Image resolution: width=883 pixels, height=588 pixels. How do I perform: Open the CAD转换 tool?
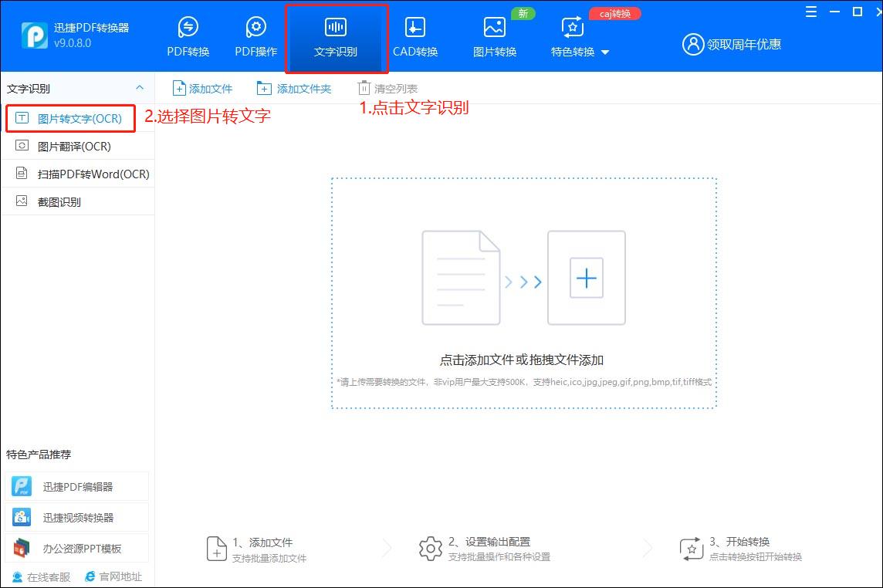click(414, 35)
